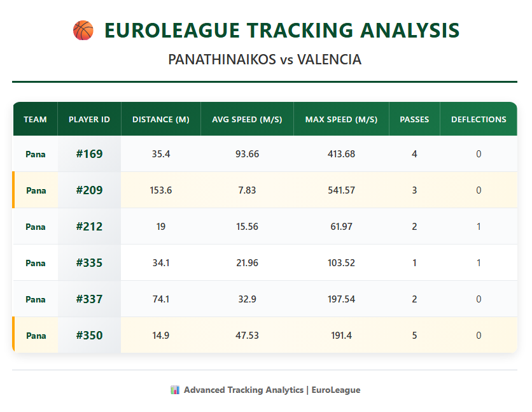Click distance value 74.1
This screenshot has width=532, height=412.
pos(161,299)
